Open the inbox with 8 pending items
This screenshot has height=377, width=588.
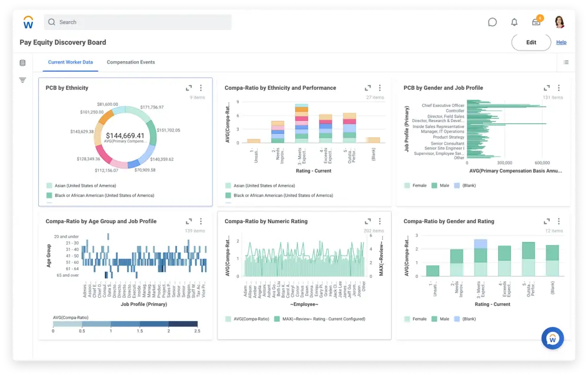click(x=536, y=22)
